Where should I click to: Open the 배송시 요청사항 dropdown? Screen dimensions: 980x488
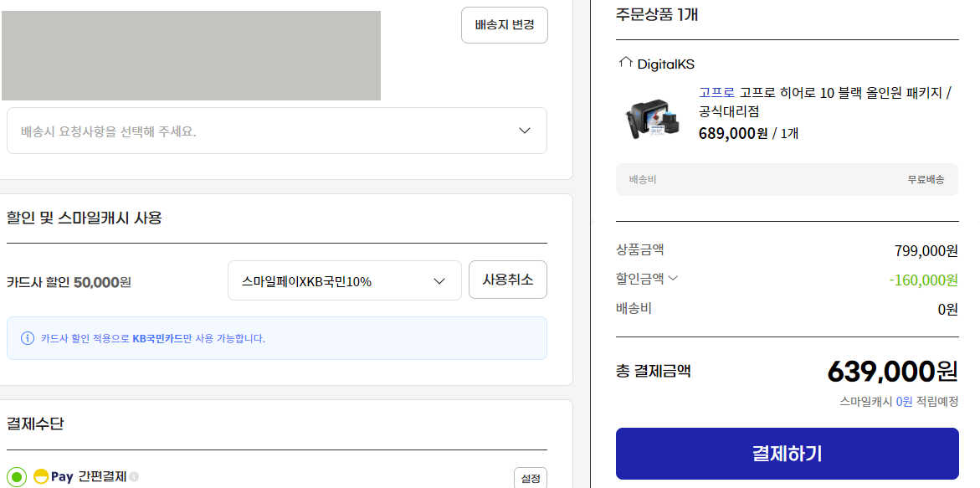coord(277,131)
